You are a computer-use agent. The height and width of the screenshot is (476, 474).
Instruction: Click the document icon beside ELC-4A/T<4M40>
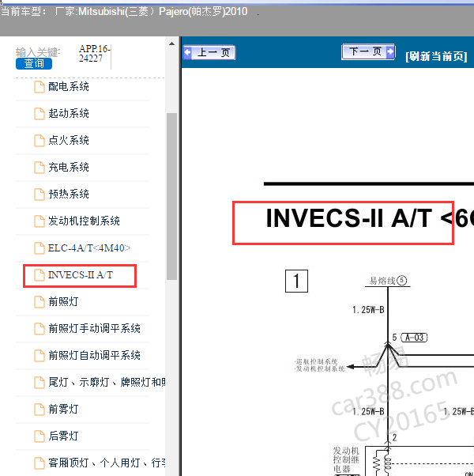point(39,248)
